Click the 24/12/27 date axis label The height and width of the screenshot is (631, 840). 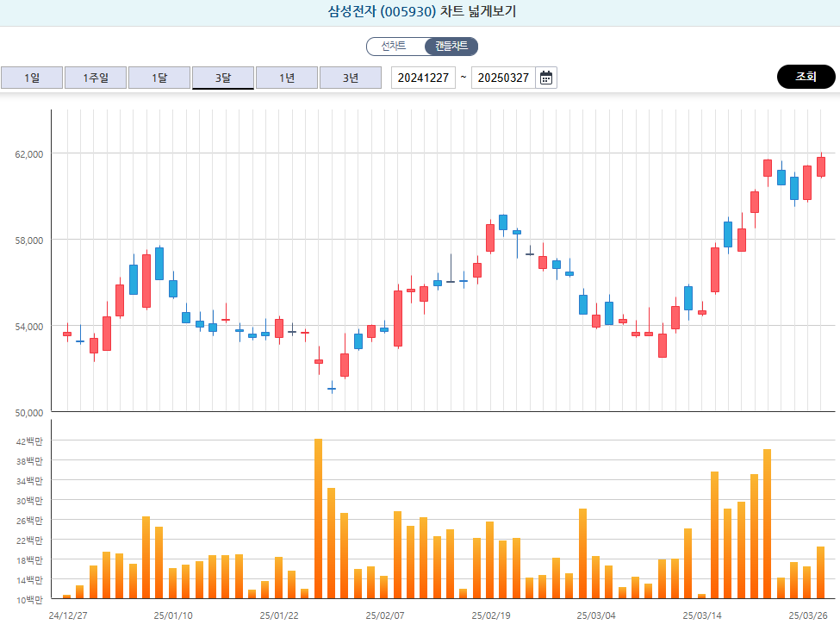coord(68,615)
